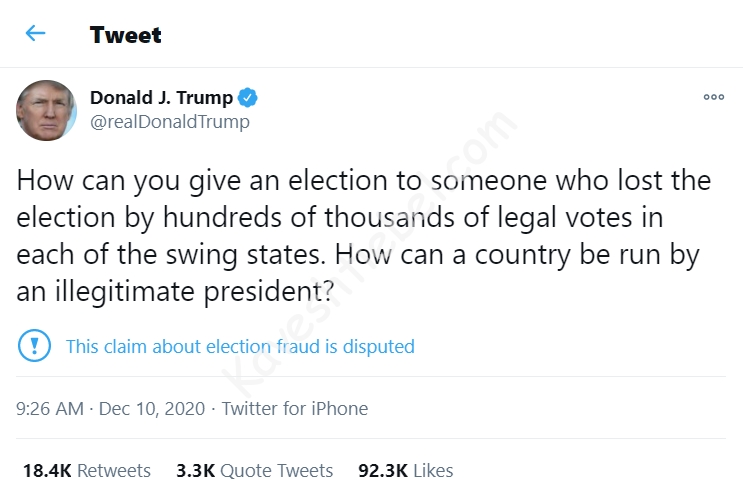This screenshot has height=497, width=743.
Task: Show the 92.3K Likes list
Action: tap(405, 470)
